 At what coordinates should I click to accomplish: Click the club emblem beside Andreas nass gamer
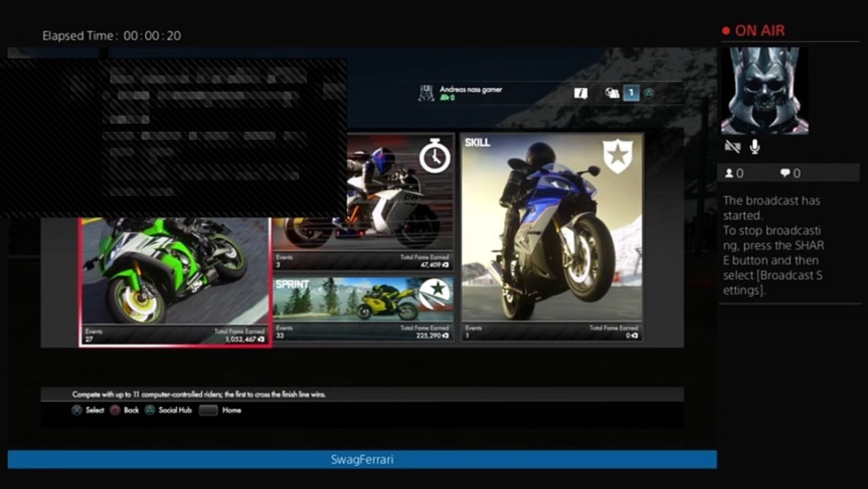pyautogui.click(x=426, y=94)
